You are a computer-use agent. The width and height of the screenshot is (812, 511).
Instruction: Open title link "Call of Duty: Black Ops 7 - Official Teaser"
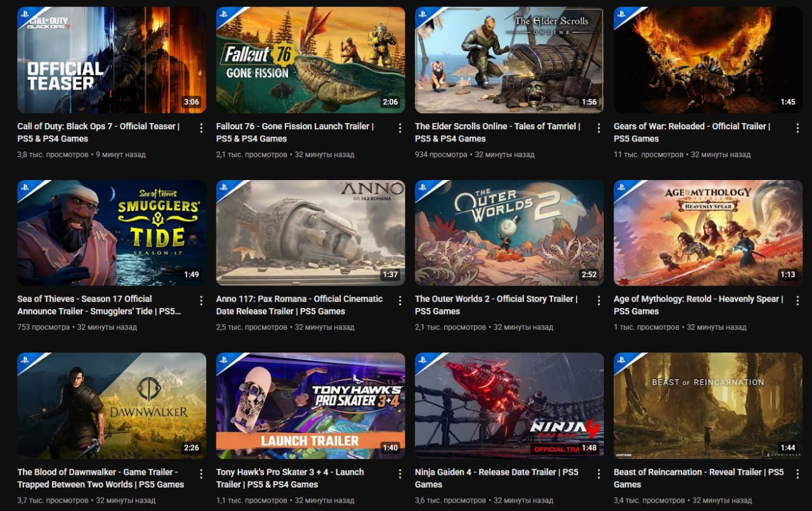coord(98,133)
